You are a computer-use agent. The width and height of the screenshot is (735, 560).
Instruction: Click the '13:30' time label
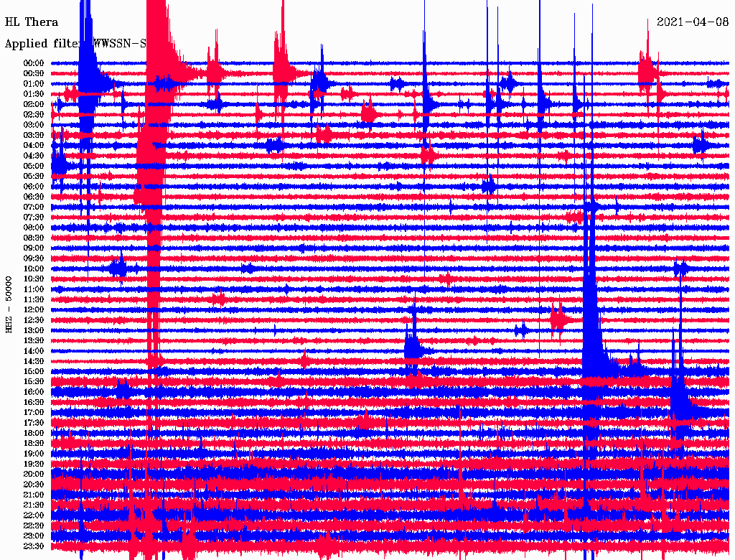(x=34, y=340)
